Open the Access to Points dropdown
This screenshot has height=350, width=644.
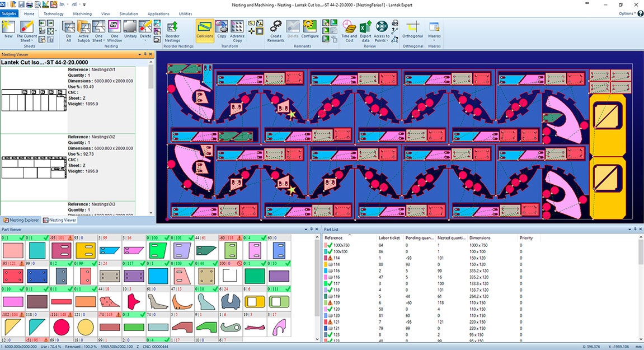tap(387, 41)
